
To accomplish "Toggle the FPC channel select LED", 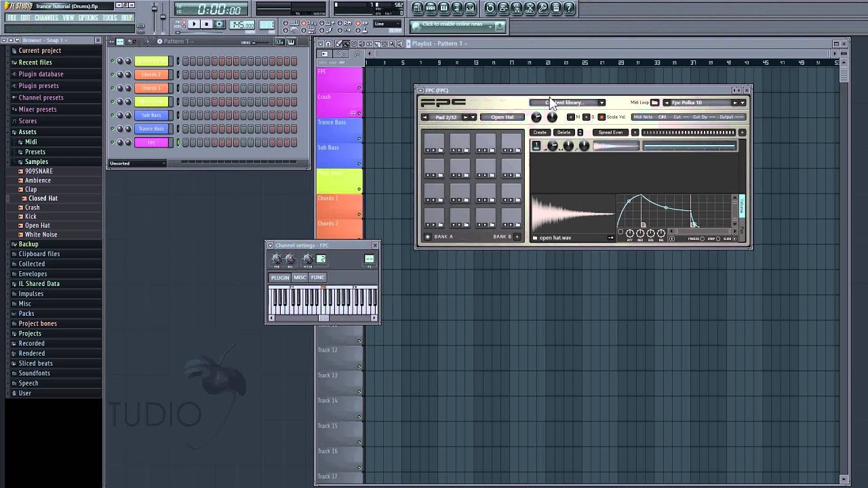I will [178, 142].
